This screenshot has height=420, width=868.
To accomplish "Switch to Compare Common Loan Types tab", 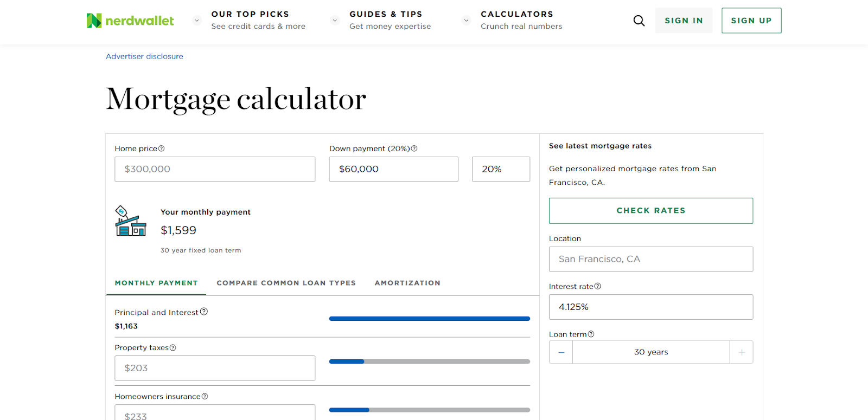I will point(286,283).
